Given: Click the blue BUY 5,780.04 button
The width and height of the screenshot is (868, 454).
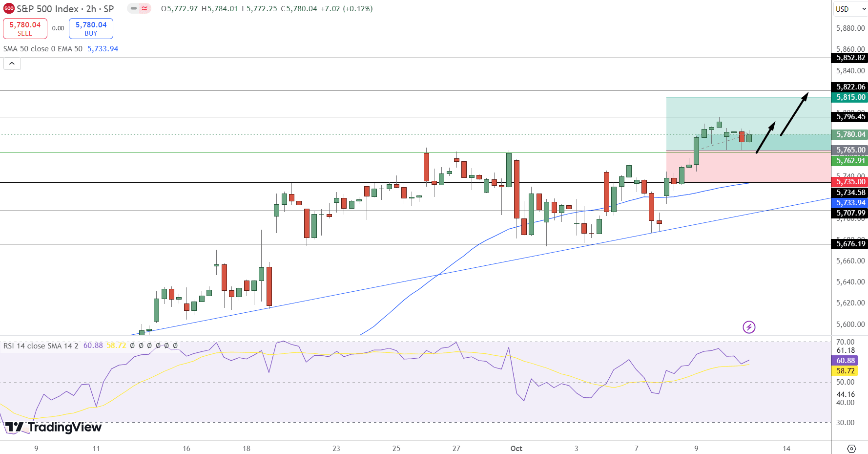Looking at the screenshot, I should [x=91, y=29].
